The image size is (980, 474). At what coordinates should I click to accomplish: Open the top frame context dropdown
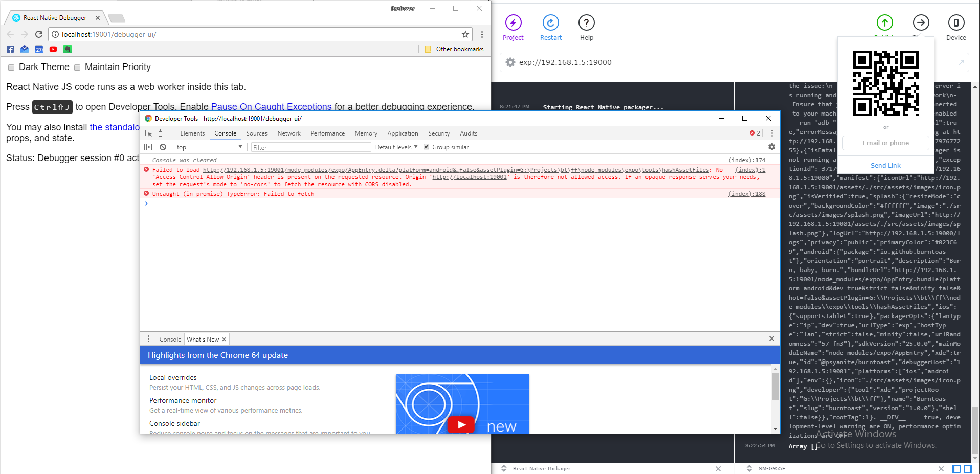point(209,147)
